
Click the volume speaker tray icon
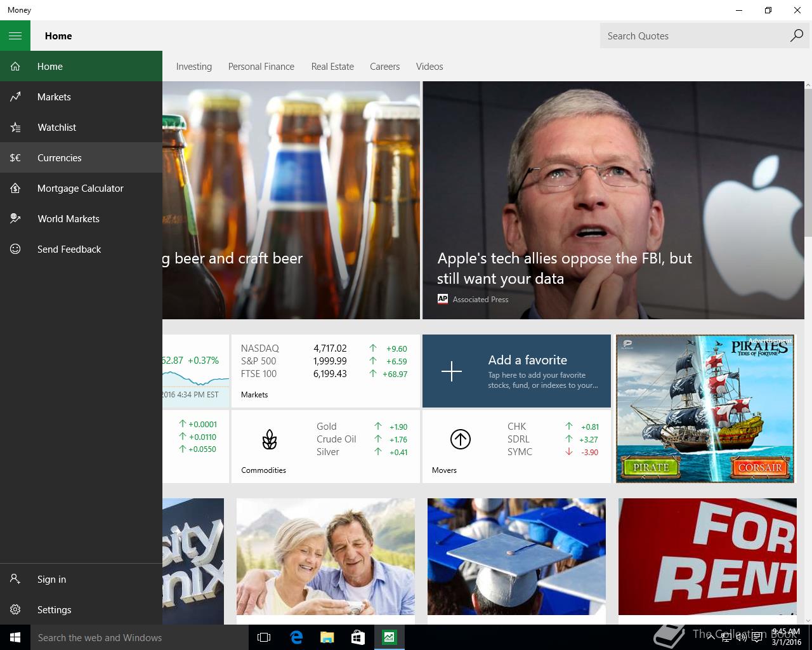pos(741,637)
